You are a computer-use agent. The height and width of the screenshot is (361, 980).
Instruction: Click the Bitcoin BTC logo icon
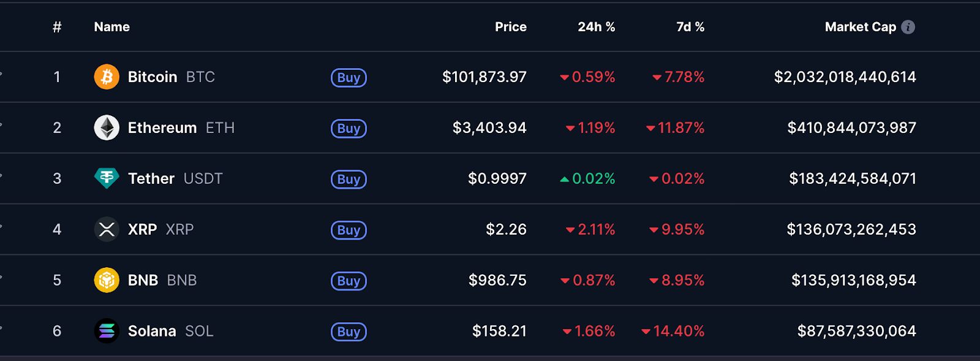point(107,77)
